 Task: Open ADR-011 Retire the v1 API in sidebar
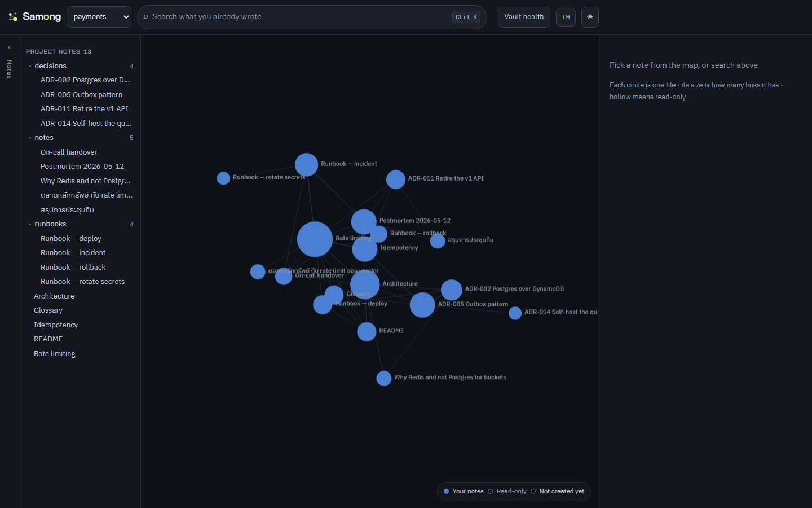[85, 109]
